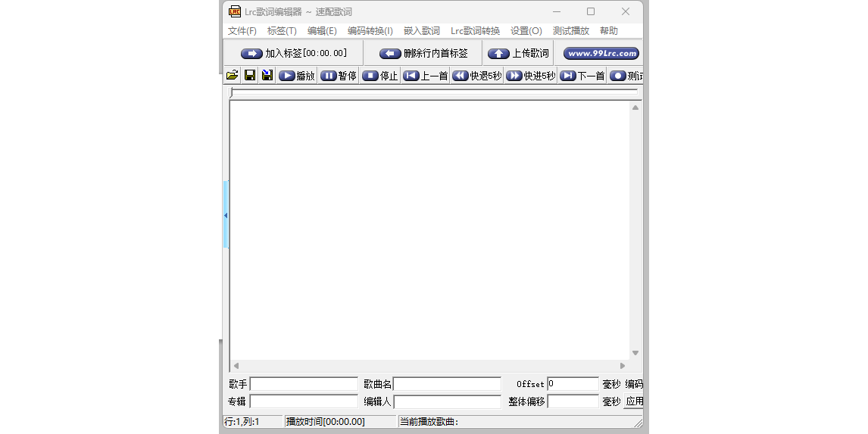Click the playback progress slider track
This screenshot has height=434, width=868.
[436, 91]
